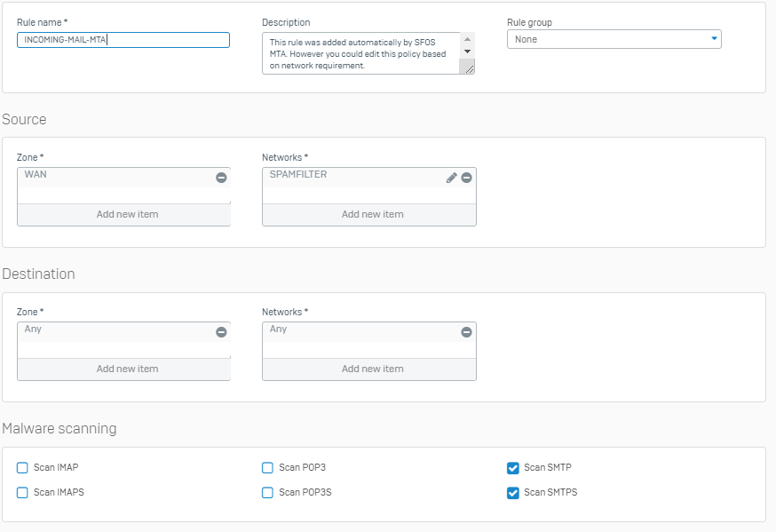Enable Scan POP3 checkbox
The image size is (776, 532).
(267, 468)
